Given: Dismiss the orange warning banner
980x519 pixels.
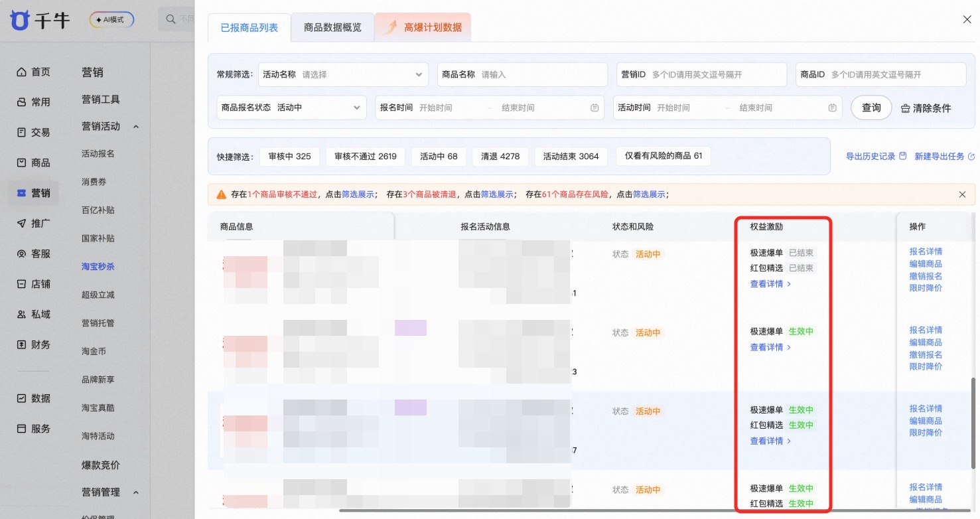Looking at the screenshot, I should 962,194.
